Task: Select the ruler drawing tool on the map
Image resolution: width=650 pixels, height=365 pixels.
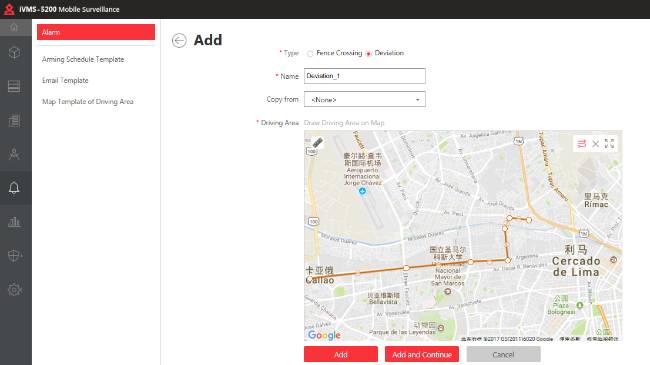Action: tap(318, 143)
